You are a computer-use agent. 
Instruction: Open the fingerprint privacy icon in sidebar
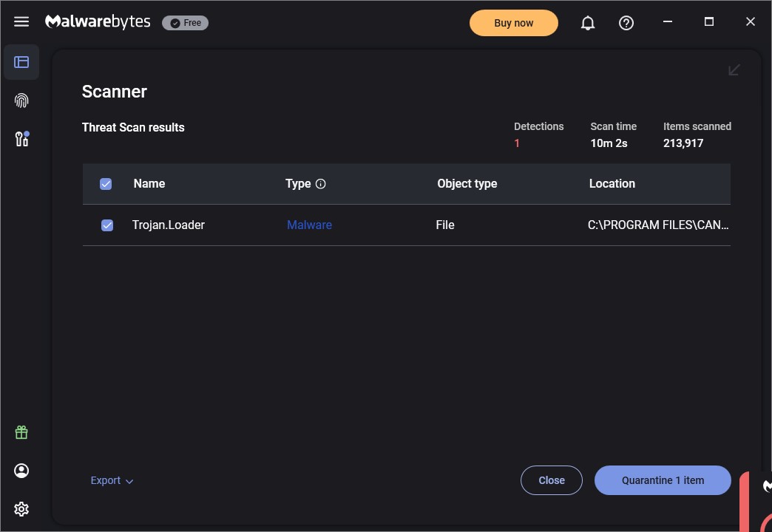click(x=21, y=100)
